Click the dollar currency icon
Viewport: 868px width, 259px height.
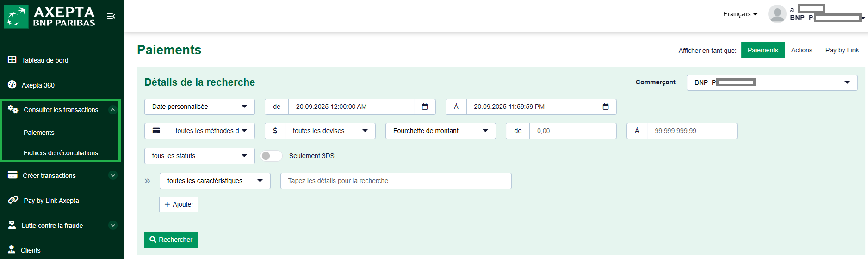pyautogui.click(x=275, y=131)
